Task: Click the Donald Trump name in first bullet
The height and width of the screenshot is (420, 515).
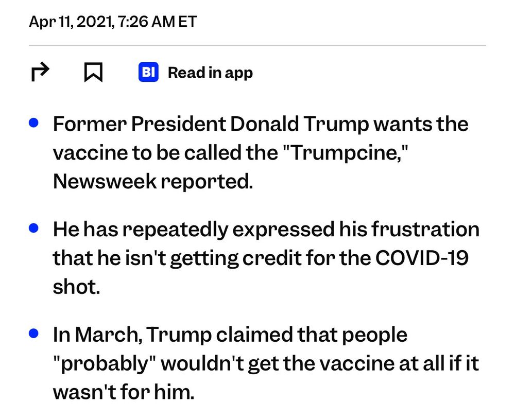Action: pyautogui.click(x=299, y=124)
